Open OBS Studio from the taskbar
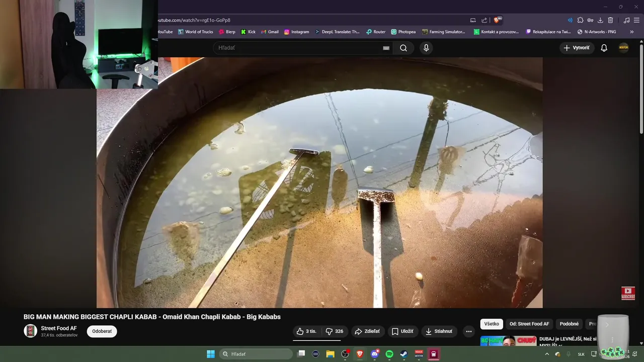 (x=345, y=354)
